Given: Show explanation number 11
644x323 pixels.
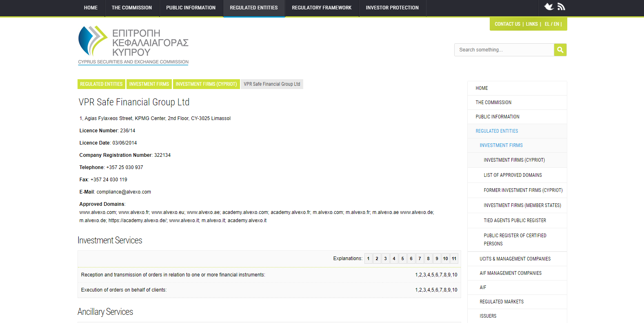Looking at the screenshot, I should (x=454, y=258).
